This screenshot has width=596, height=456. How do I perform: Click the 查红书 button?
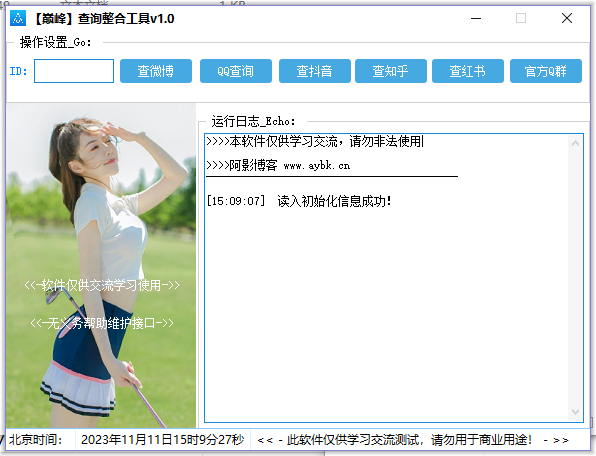[x=468, y=71]
